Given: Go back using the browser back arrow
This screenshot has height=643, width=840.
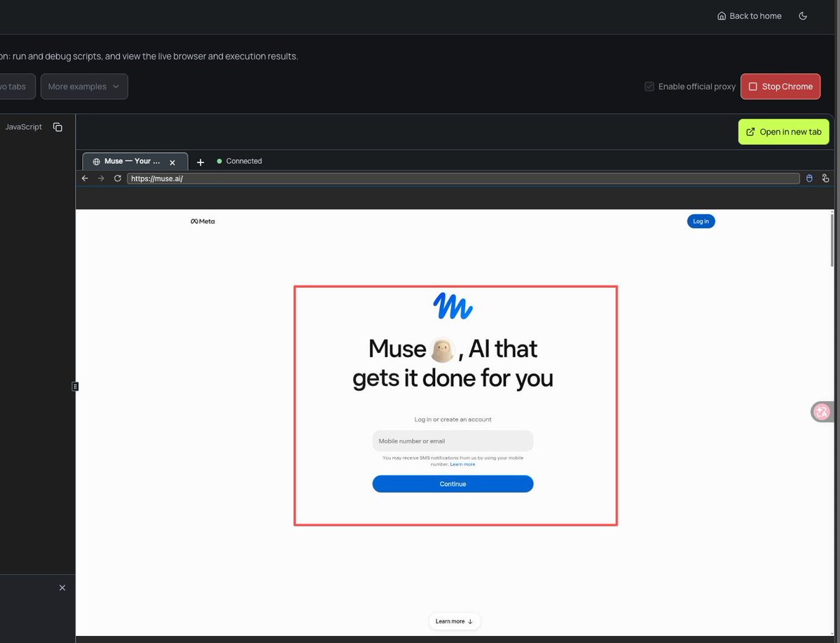Looking at the screenshot, I should 85,179.
